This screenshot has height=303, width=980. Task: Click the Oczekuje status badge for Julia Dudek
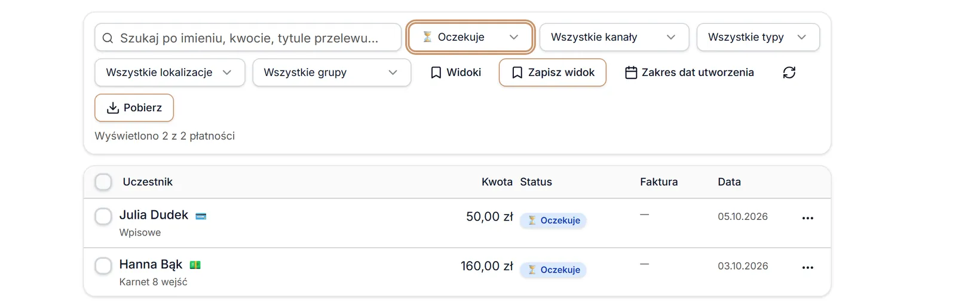pos(553,221)
